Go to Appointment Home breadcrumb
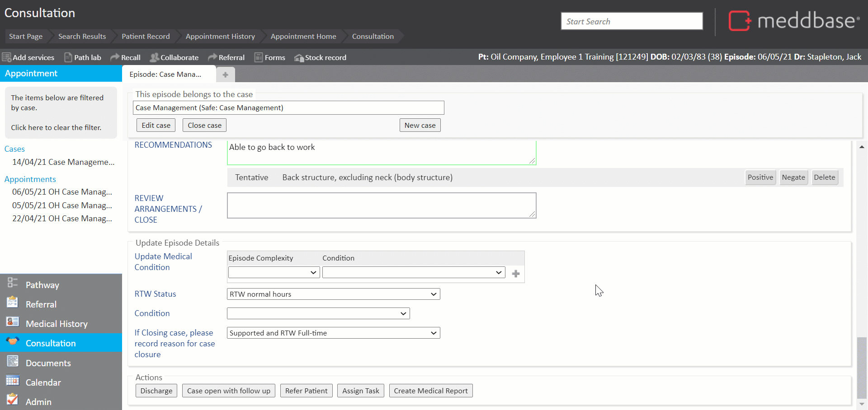The height and width of the screenshot is (410, 868). click(303, 36)
